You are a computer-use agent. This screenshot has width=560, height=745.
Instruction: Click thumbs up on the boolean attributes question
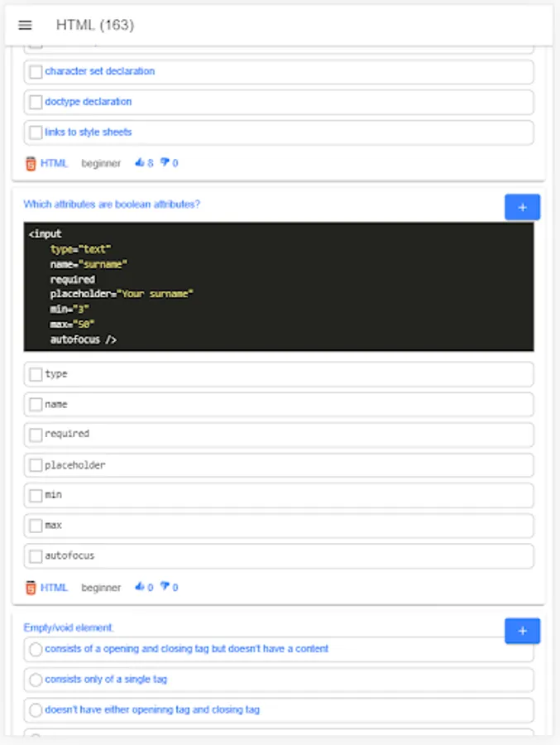click(x=139, y=588)
